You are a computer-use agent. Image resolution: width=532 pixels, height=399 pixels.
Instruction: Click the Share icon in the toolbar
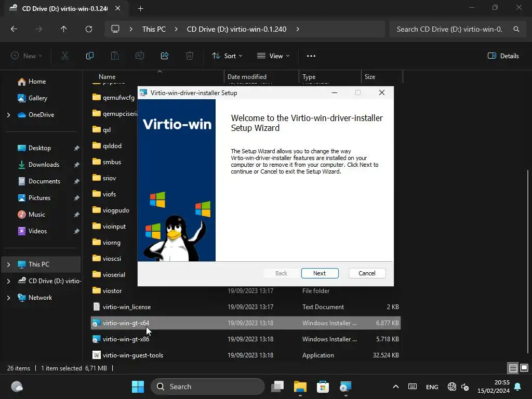(165, 56)
